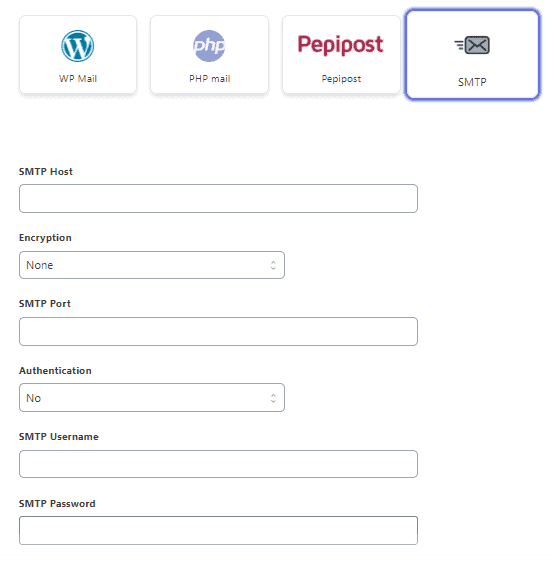Viewport: 558px width, 566px height.
Task: Click the Pepipost logo
Action: (x=340, y=45)
